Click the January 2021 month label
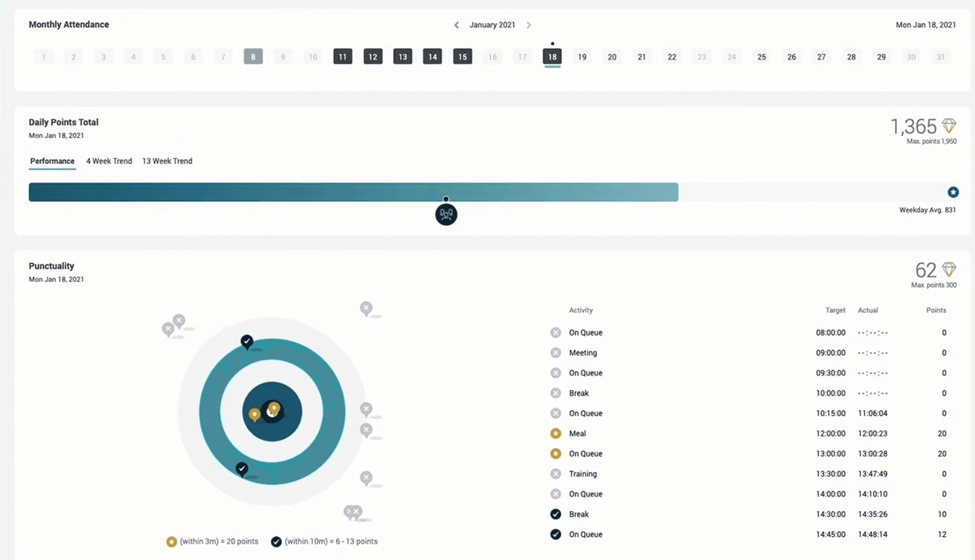The width and height of the screenshot is (975, 560). [493, 25]
